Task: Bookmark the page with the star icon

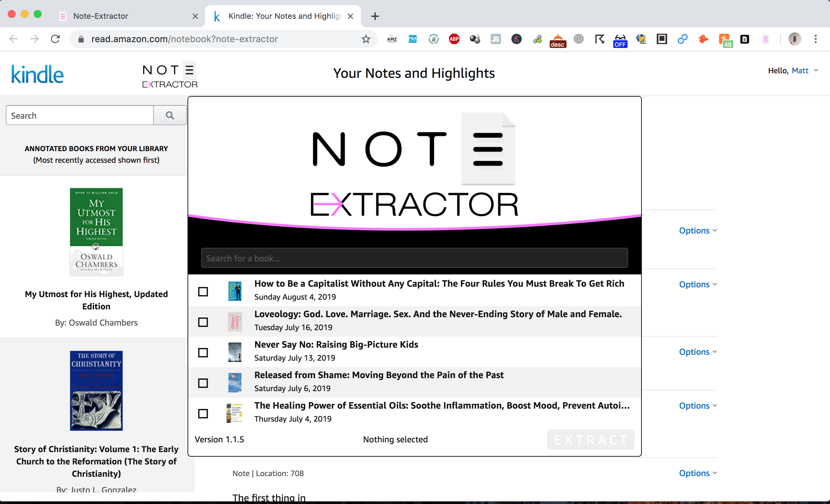Action: [x=366, y=39]
